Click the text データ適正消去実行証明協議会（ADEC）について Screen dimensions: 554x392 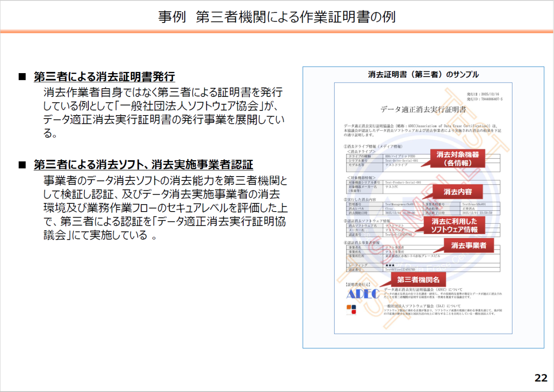[x=423, y=289]
